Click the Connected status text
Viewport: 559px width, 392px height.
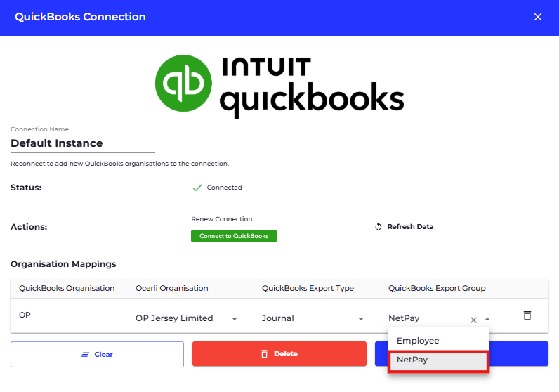click(224, 188)
